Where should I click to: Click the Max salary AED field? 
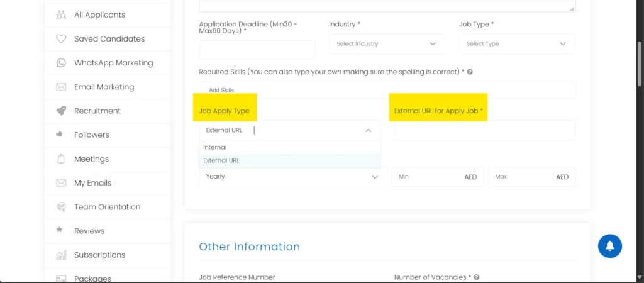tap(532, 177)
